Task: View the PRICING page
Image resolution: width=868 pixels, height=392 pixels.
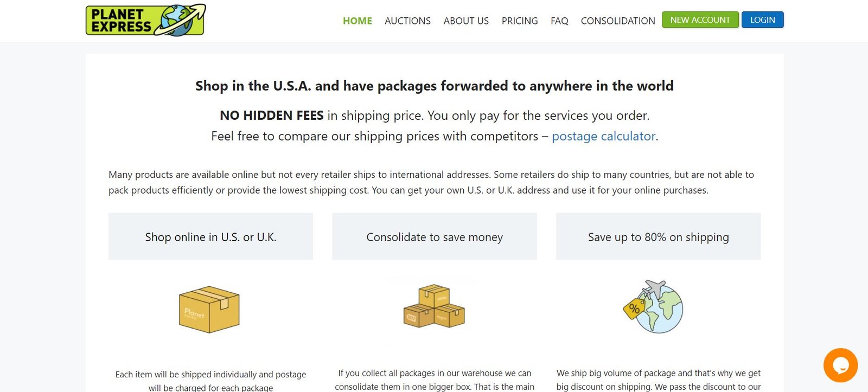Action: click(519, 21)
